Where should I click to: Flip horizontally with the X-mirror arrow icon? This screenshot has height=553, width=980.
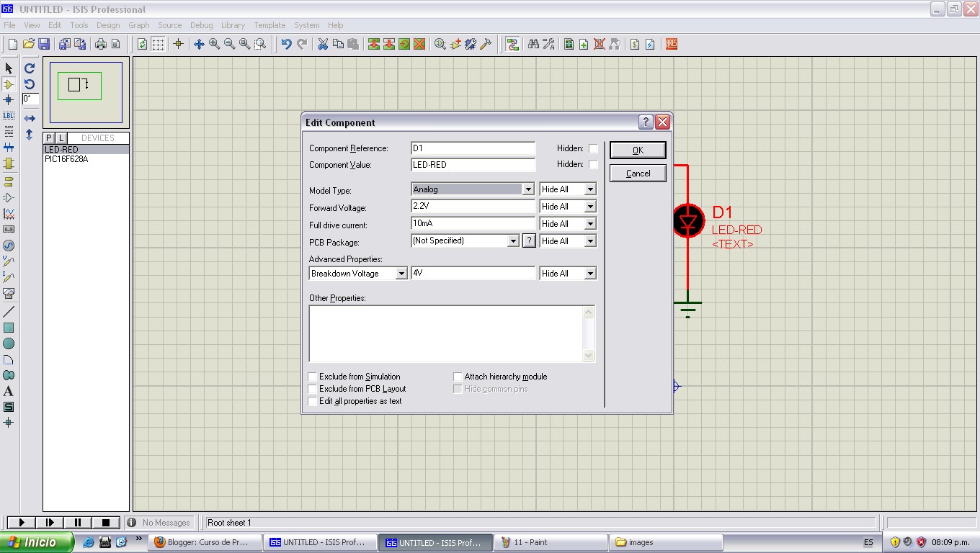pos(30,118)
